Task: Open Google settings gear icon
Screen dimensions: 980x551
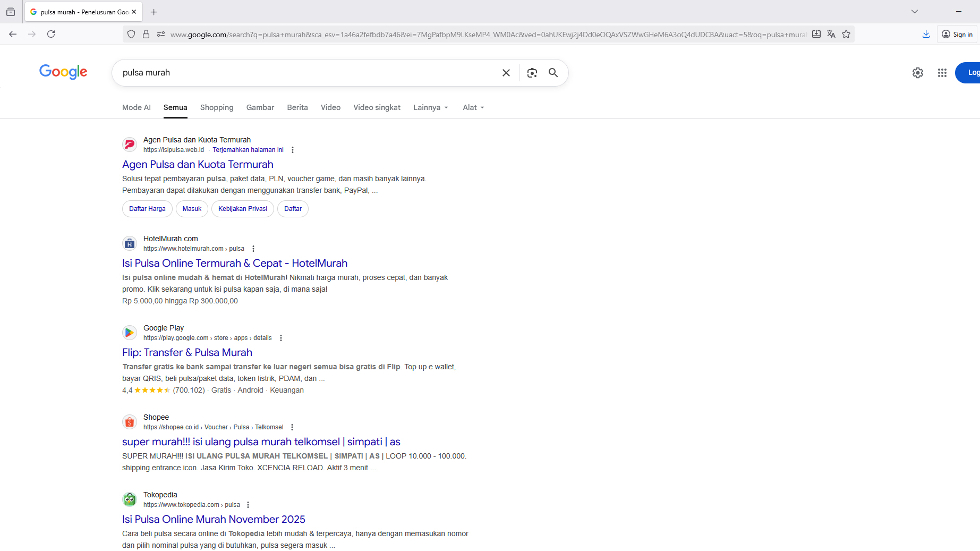Action: coord(917,73)
